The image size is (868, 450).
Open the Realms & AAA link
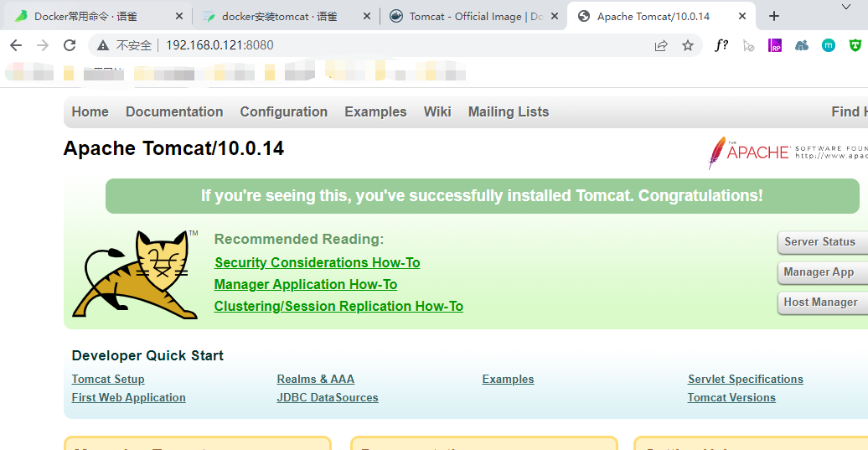(x=316, y=379)
